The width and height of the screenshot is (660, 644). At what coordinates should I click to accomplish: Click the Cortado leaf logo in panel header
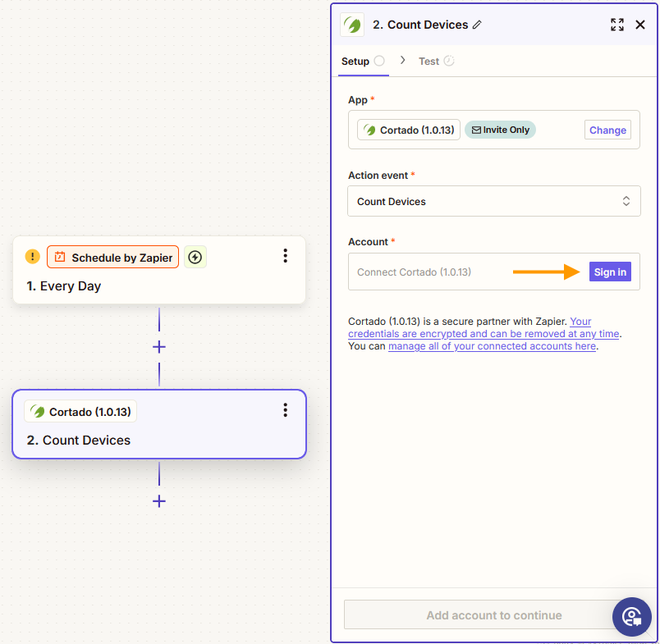[352, 25]
